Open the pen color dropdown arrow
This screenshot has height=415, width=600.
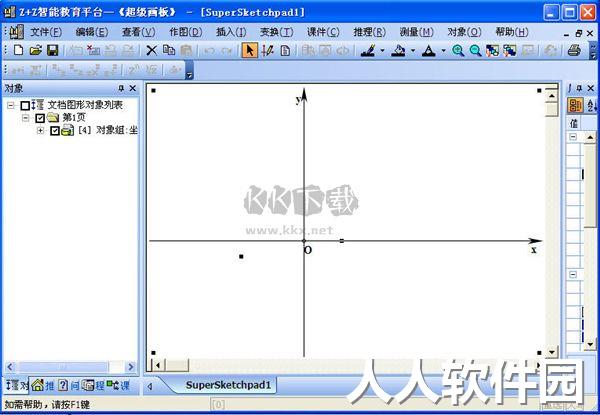coord(382,50)
